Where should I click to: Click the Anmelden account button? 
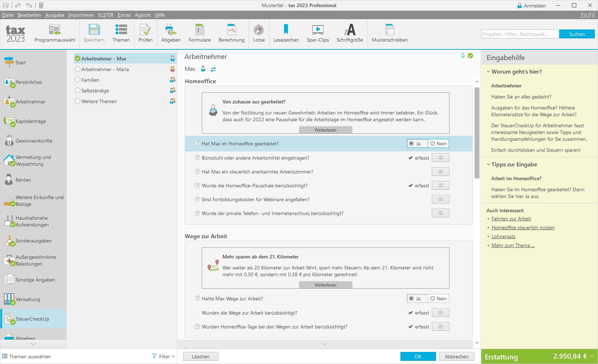[x=531, y=6]
